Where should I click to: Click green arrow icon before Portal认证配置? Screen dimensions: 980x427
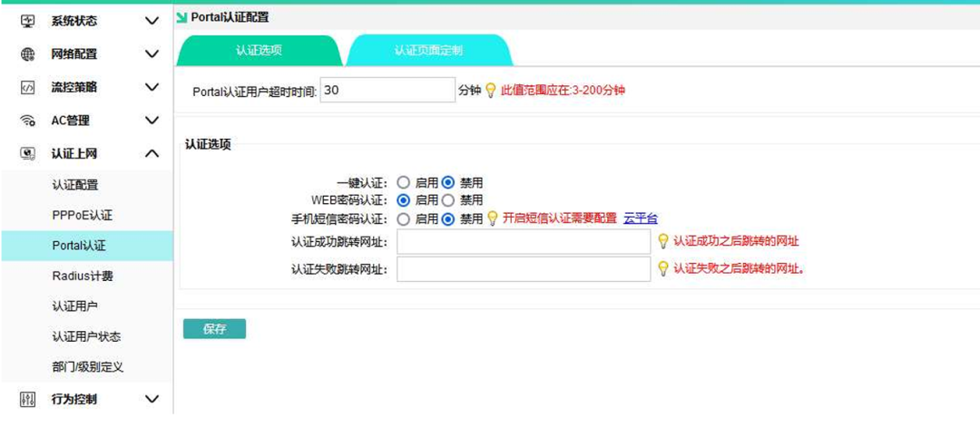click(181, 18)
